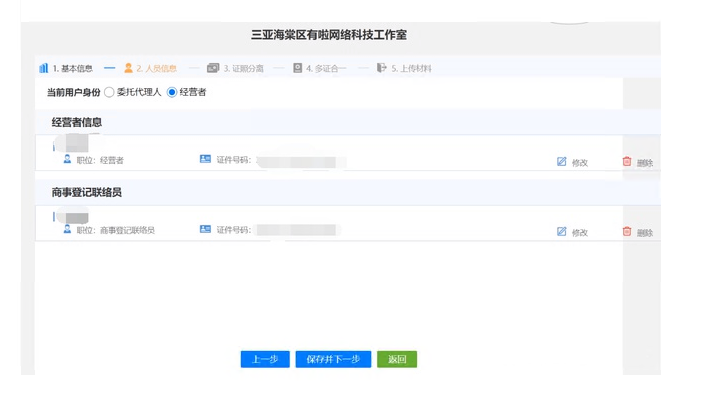Viewport: 708px width, 396px height.
Task: Click the trash icon in the 商事登记联络员 row
Action: (627, 231)
